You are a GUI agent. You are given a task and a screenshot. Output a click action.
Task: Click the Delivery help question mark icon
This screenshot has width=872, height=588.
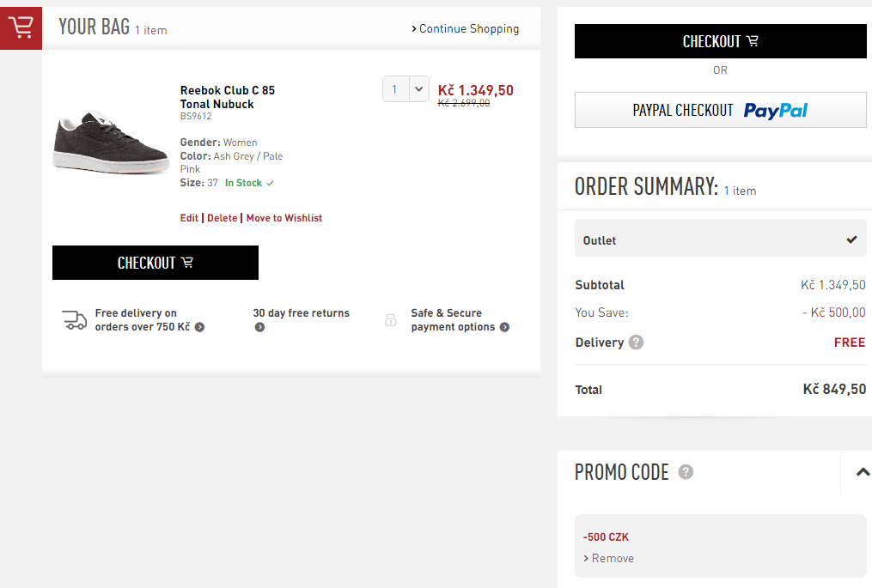pos(636,342)
